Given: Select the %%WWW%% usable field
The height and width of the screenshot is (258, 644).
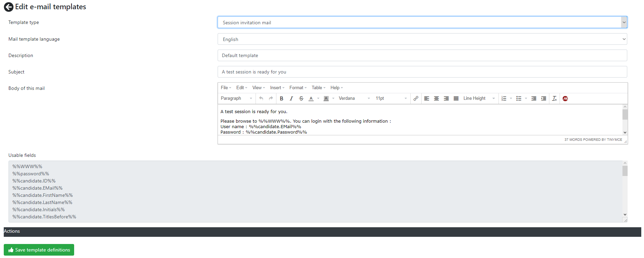Looking at the screenshot, I should [27, 166].
